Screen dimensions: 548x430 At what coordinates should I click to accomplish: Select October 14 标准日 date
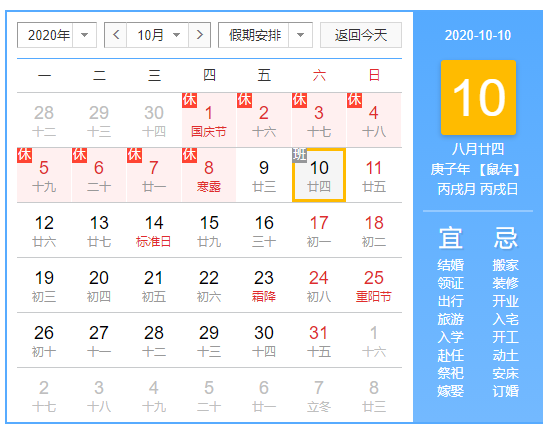(x=154, y=230)
